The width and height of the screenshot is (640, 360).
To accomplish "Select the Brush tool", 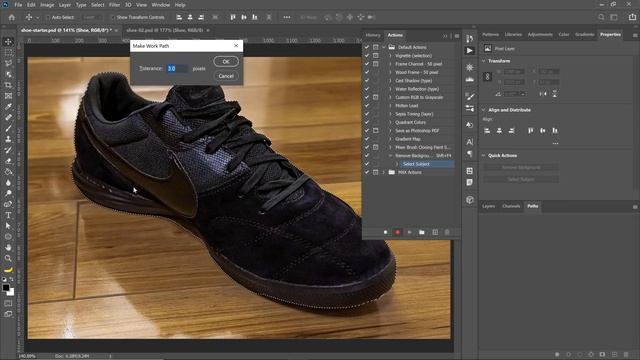I will [8, 128].
